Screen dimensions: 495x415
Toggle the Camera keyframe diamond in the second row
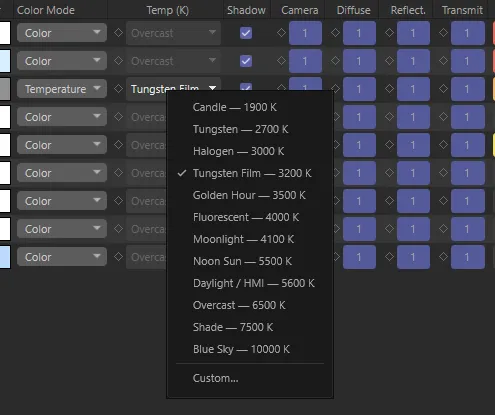282,61
